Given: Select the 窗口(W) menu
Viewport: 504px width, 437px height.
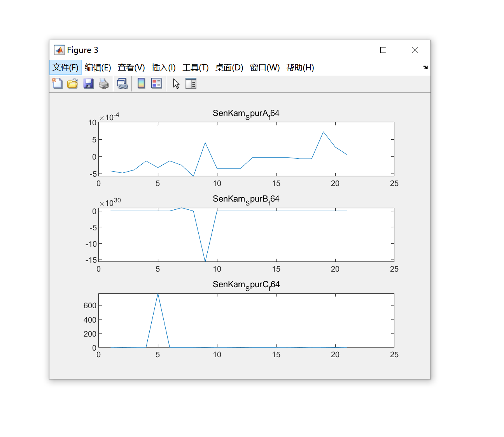Looking at the screenshot, I should pos(264,68).
